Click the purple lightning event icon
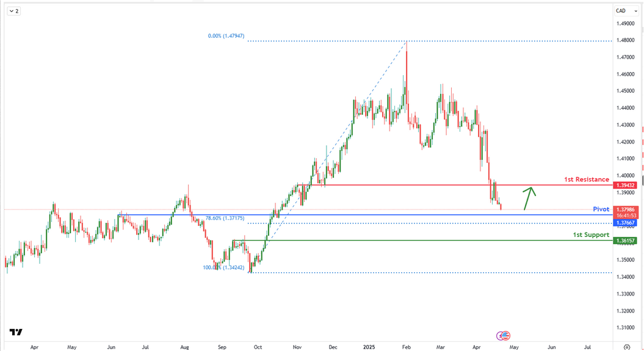Viewport: 644px width, 351px height. [x=500, y=336]
